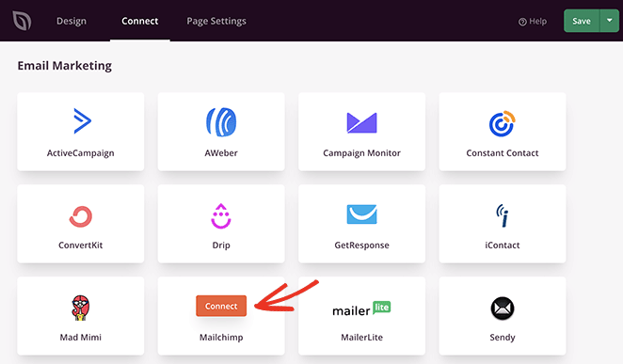Click the help question mark icon
This screenshot has height=364, width=623.
[x=522, y=22]
